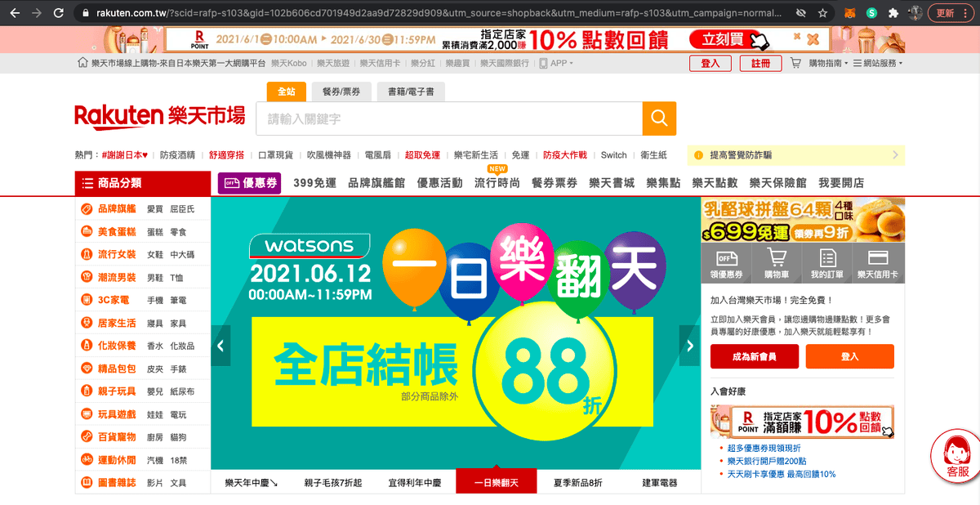Open the 我要開店 nav link
The image size is (980, 505).
(x=841, y=183)
